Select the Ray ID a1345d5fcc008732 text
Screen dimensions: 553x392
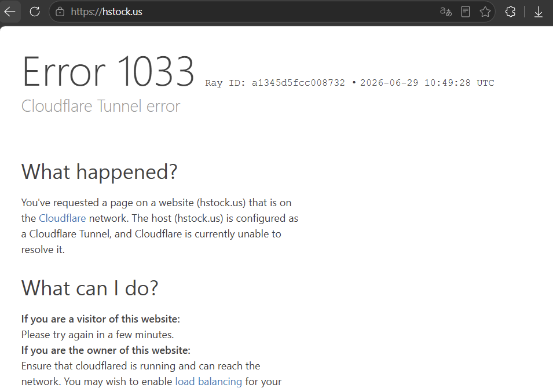275,83
